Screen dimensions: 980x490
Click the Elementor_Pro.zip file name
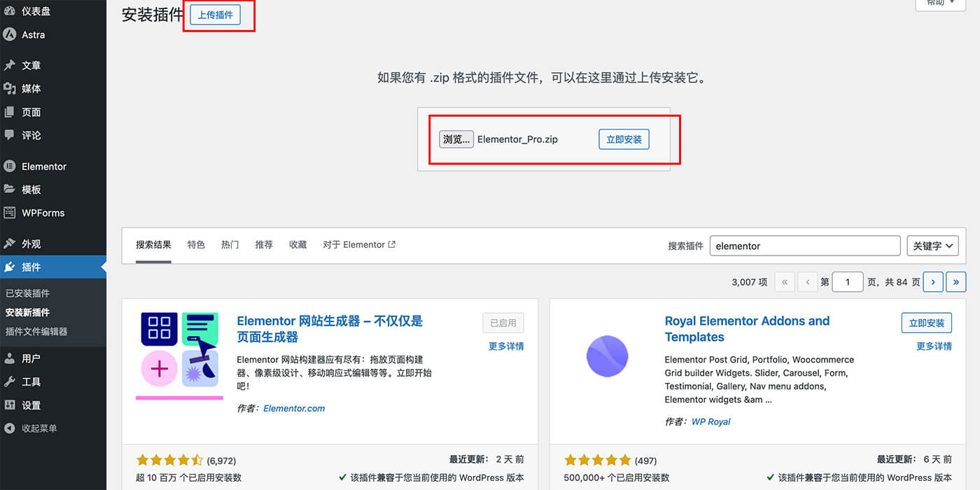pyautogui.click(x=517, y=139)
